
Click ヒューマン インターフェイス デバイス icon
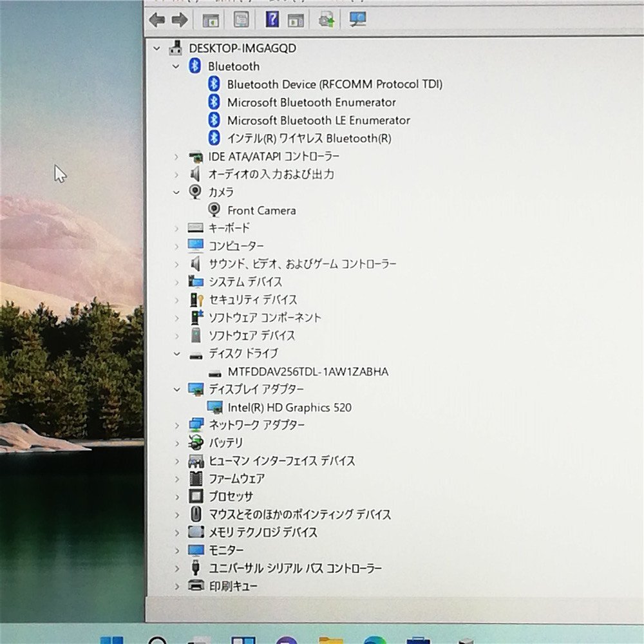196,461
